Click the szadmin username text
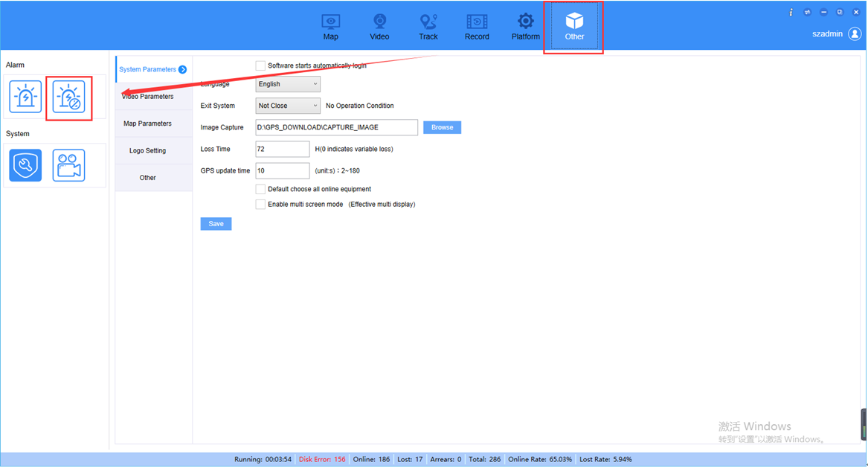This screenshot has width=868, height=468. coord(827,33)
